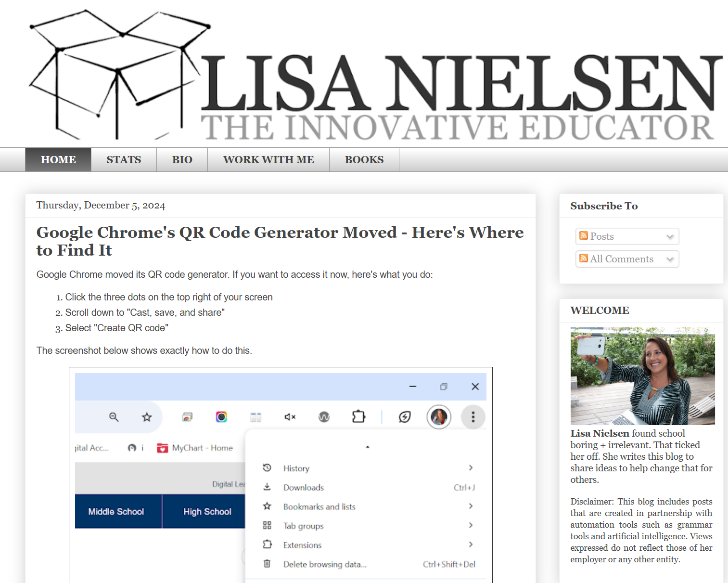Open the Chromecast casting icon
The width and height of the screenshot is (728, 583).
coord(187,417)
